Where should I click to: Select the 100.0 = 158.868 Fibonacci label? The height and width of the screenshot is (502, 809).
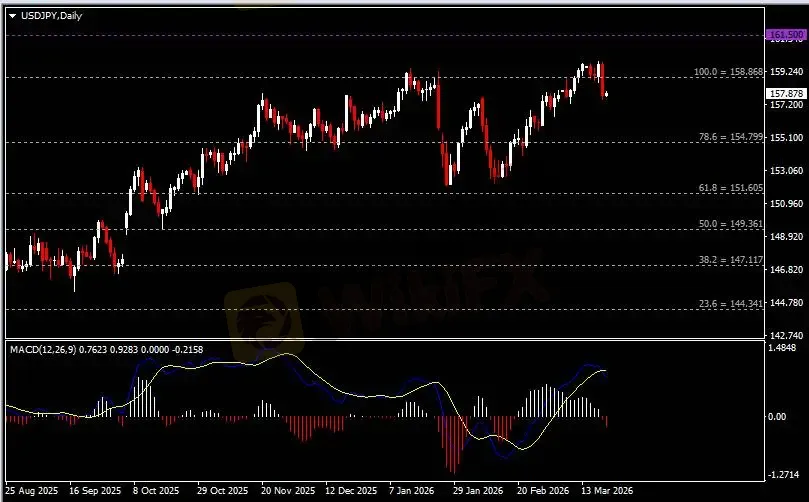click(x=728, y=72)
